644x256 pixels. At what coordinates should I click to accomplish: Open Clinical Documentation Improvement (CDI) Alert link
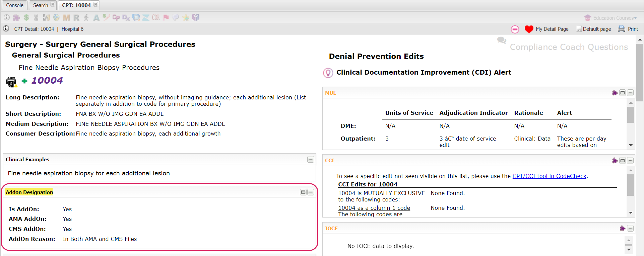pyautogui.click(x=424, y=72)
